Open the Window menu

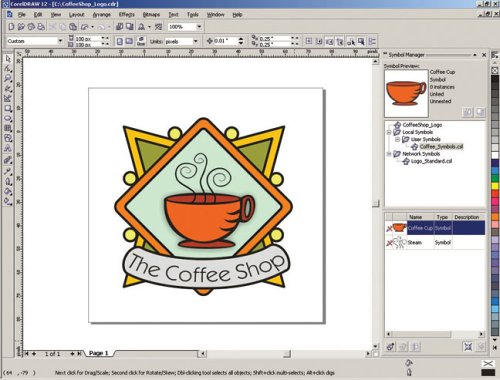[216, 15]
